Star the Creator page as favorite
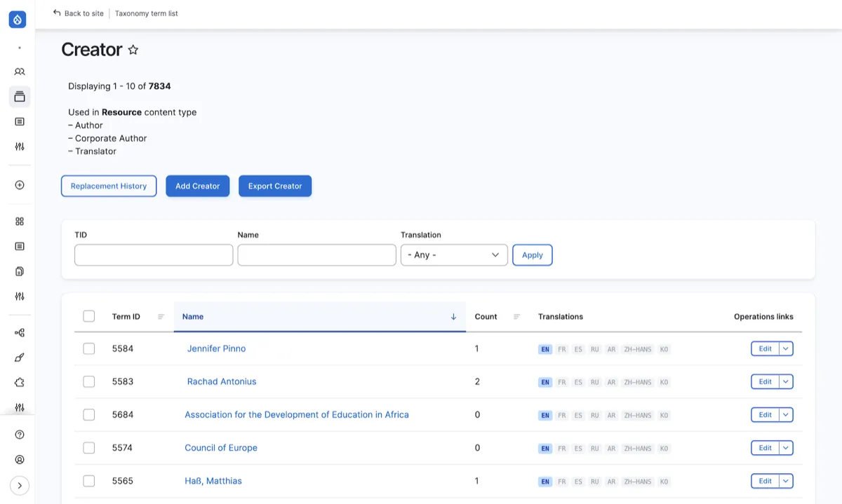This screenshot has width=842, height=504. coord(133,50)
